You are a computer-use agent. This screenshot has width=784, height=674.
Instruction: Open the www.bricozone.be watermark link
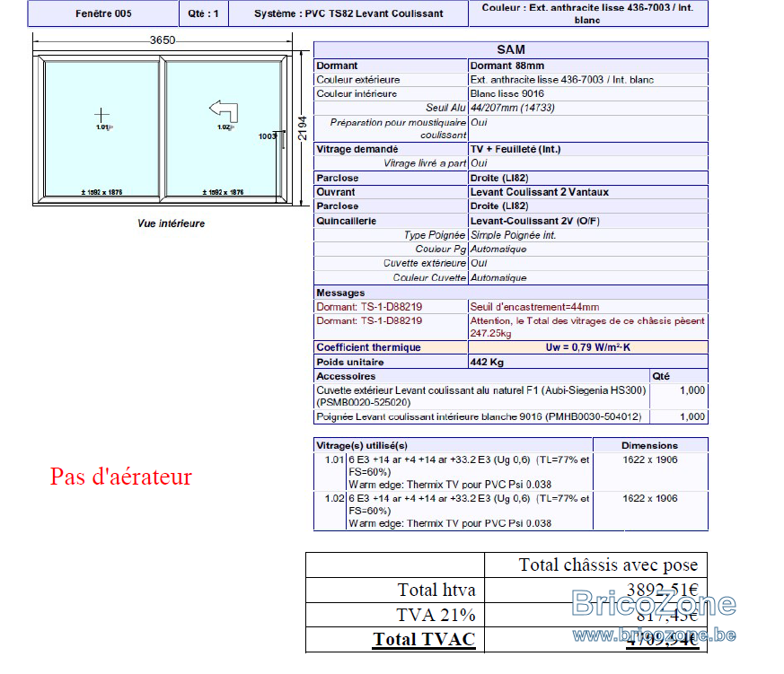click(654, 635)
